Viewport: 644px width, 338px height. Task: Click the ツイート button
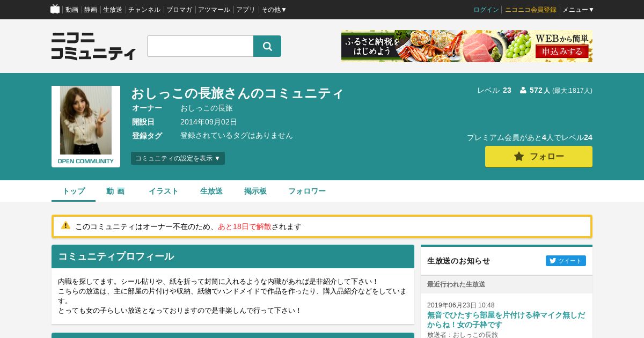pyautogui.click(x=566, y=261)
